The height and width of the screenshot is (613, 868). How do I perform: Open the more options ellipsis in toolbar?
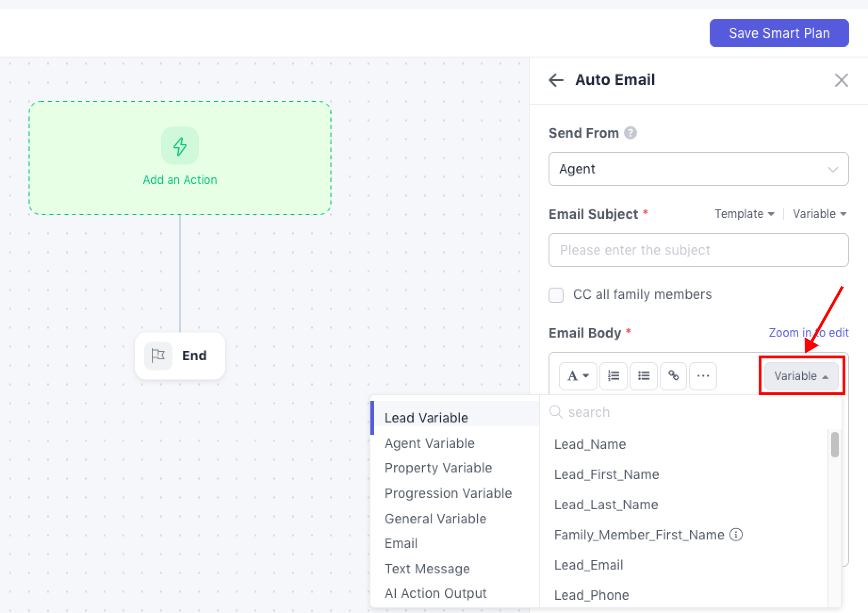[703, 376]
